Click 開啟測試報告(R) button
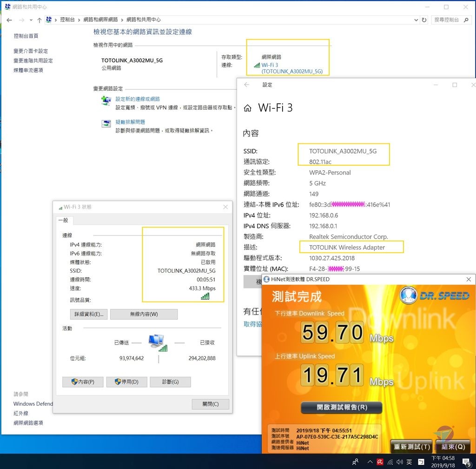Image resolution: width=476 pixels, height=469 pixels. pyautogui.click(x=342, y=407)
